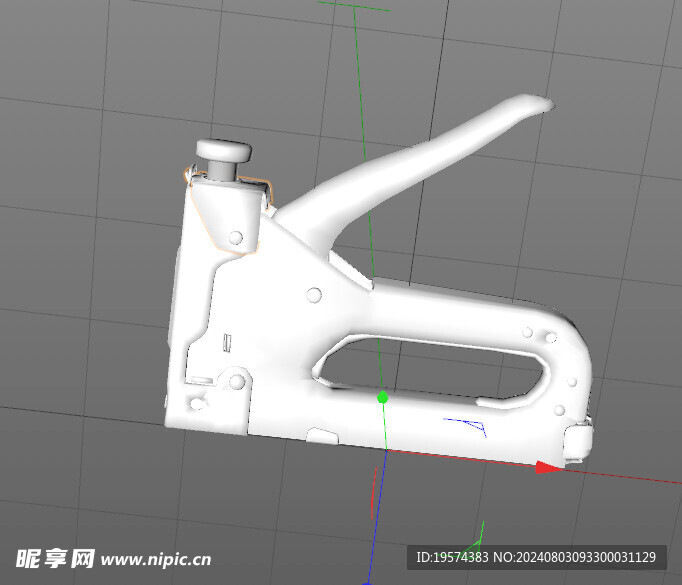
Task: Click the center pivot rivet on stapler body
Action: click(314, 295)
